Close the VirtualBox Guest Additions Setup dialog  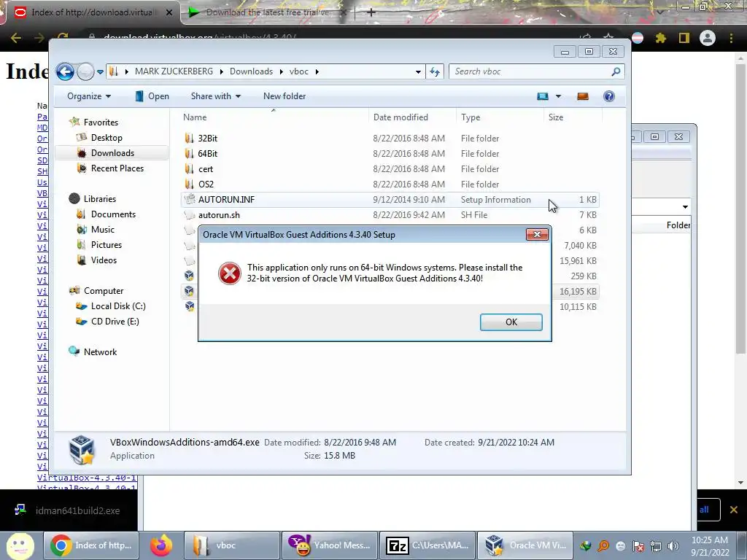537,234
